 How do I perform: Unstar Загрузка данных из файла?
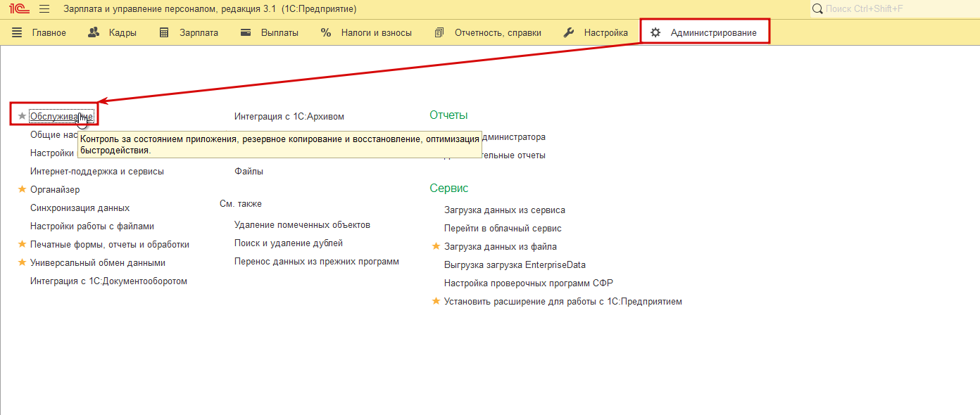click(436, 247)
